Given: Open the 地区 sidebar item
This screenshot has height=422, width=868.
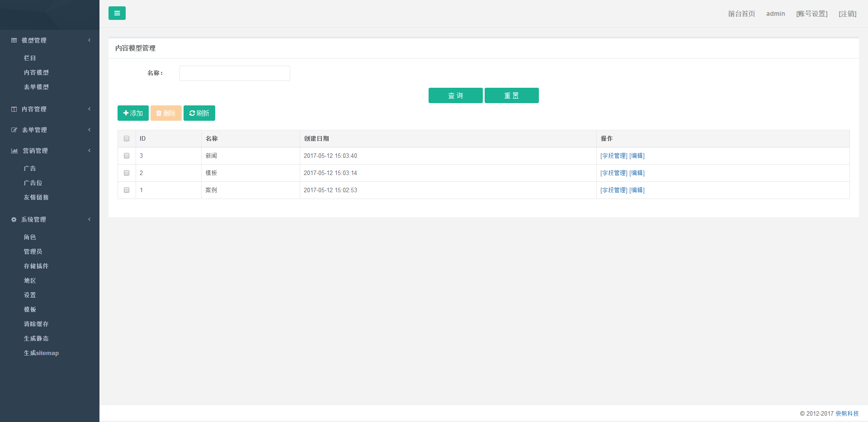Looking at the screenshot, I should 30,280.
